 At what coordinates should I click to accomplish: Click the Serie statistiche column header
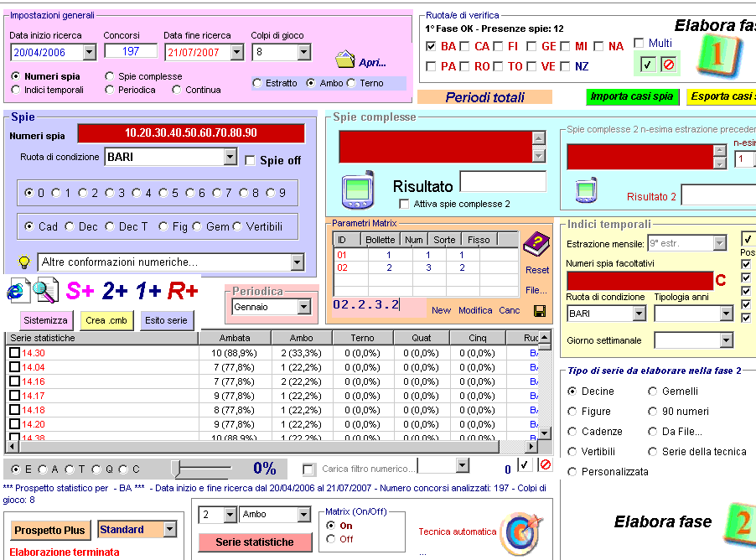[101, 338]
